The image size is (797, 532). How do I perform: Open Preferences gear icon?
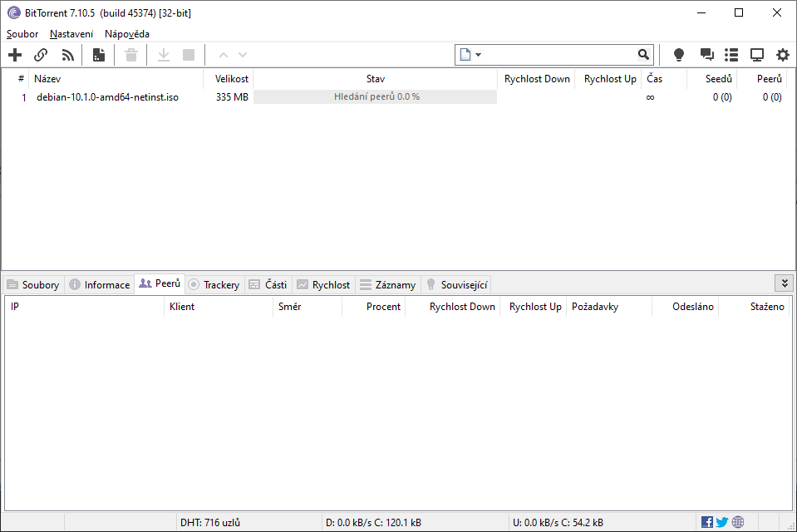tap(783, 54)
